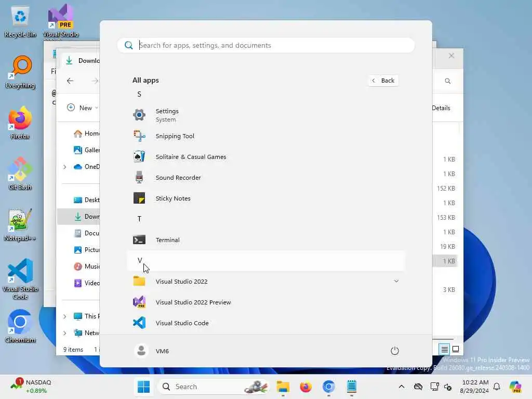Select Git Bash desktop shortcut

pos(20,174)
